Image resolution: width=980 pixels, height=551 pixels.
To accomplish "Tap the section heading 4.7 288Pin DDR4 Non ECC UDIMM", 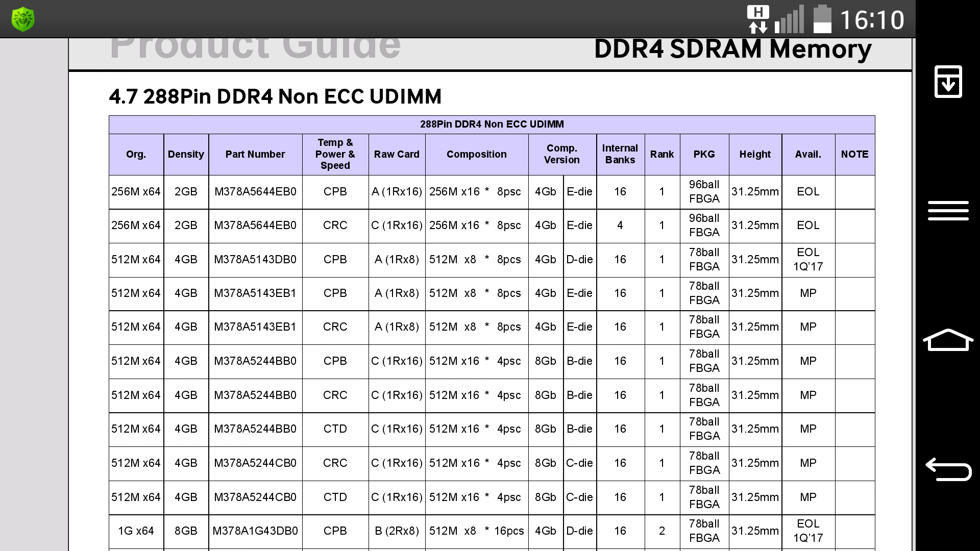I will click(x=275, y=96).
